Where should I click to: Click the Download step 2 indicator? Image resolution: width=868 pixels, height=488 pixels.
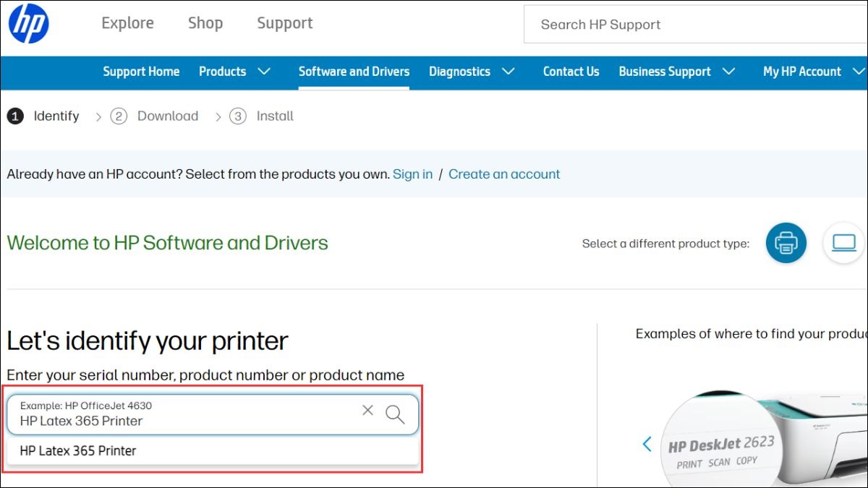pos(154,116)
